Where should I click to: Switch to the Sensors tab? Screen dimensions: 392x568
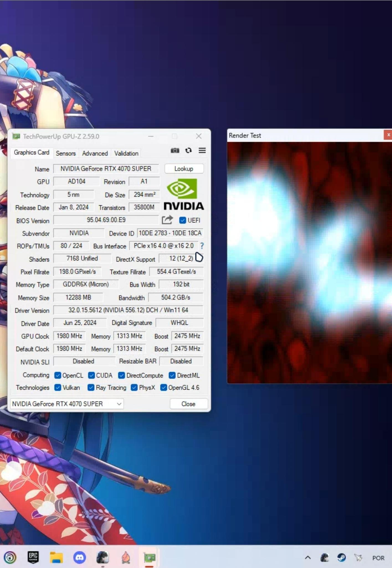66,153
